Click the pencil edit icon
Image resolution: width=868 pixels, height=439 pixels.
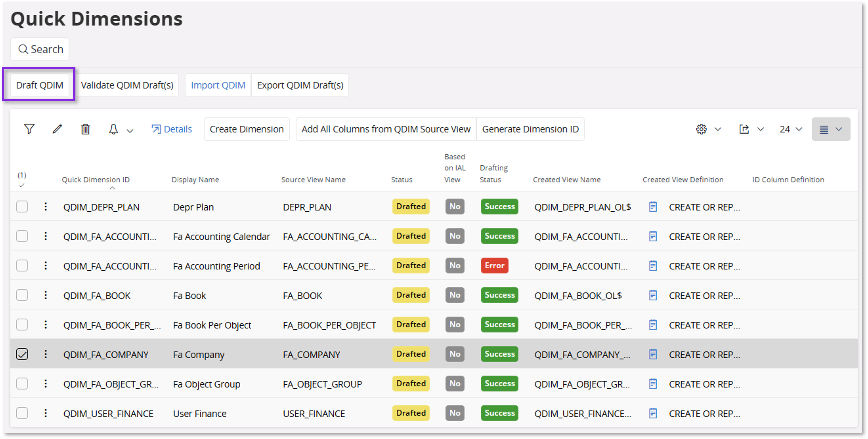coord(57,129)
